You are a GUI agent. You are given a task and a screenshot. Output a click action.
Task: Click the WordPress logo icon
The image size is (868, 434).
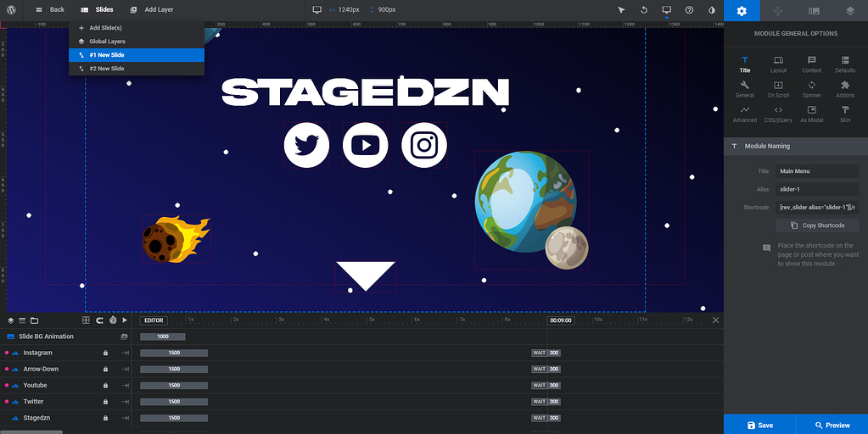[x=11, y=10]
